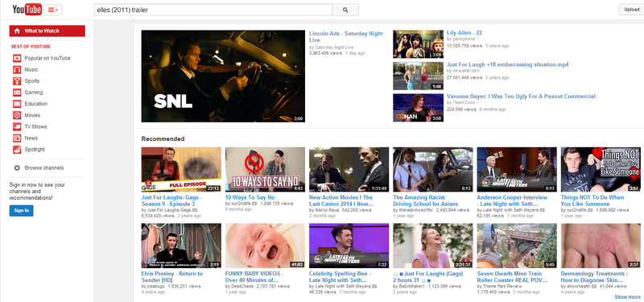Open the Music headphones icon

(x=17, y=70)
